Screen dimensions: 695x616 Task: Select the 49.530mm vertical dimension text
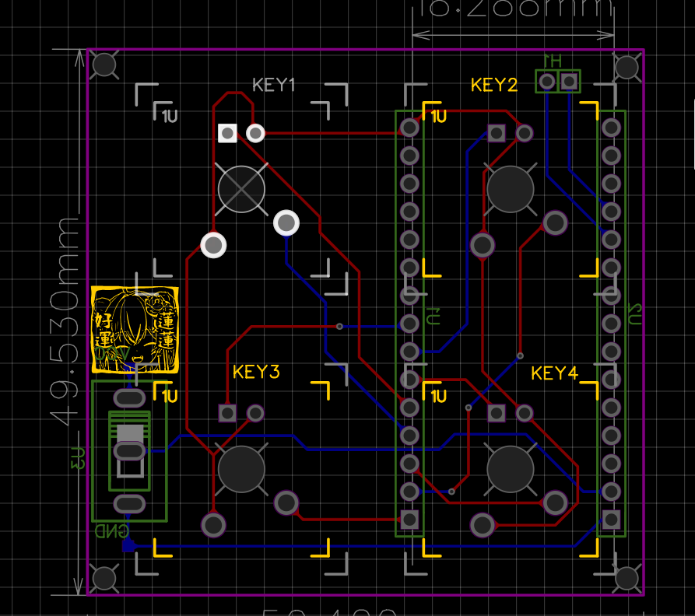(65, 320)
